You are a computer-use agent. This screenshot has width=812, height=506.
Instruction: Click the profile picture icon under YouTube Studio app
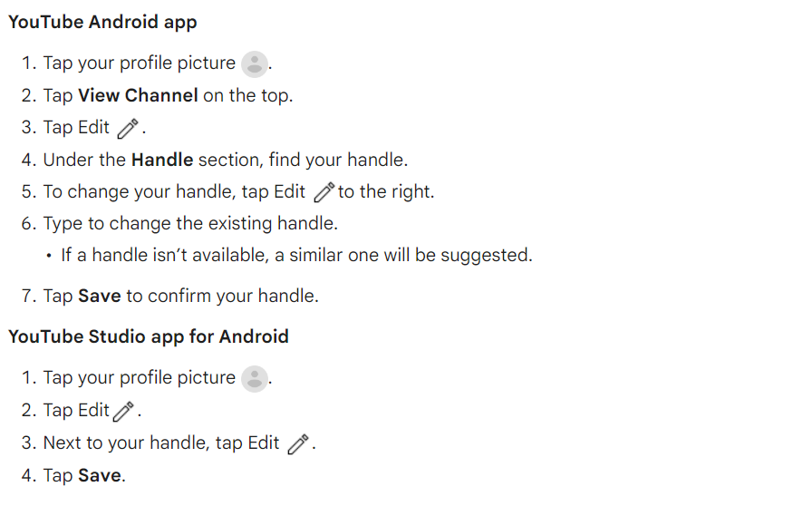[x=255, y=379]
